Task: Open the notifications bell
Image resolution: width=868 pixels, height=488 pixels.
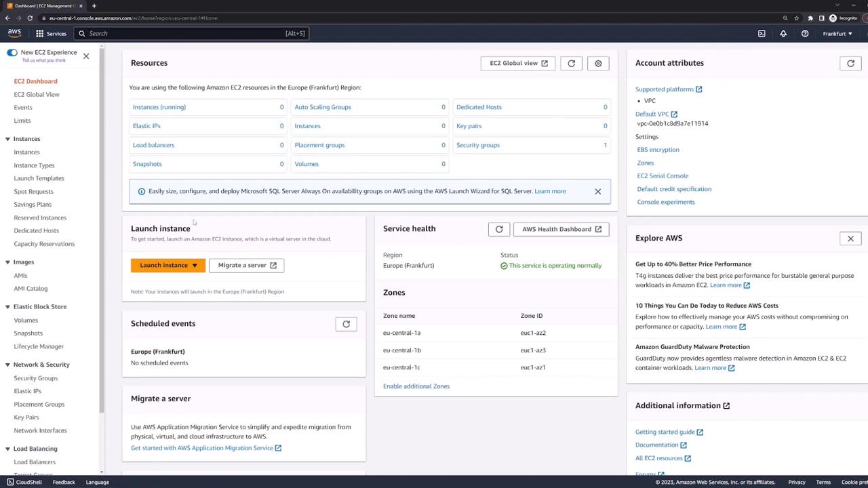Action: click(783, 33)
